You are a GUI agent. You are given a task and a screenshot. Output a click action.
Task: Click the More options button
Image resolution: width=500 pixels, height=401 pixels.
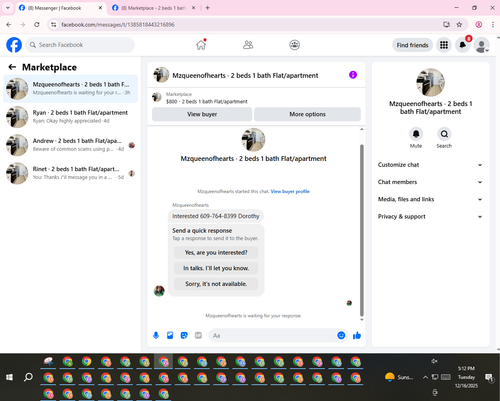[307, 114]
